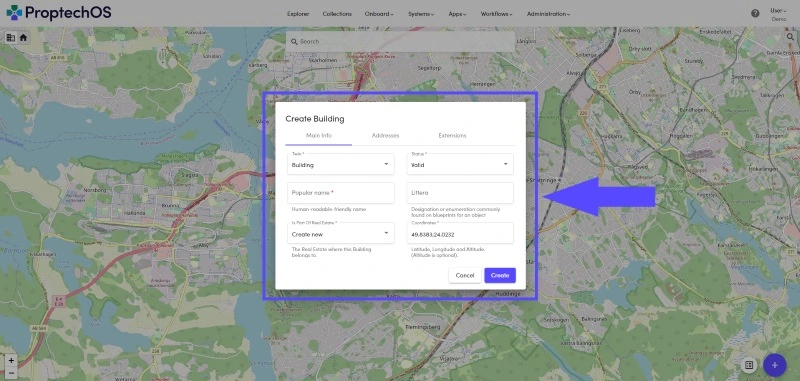Click the buildings view icon
Screen dimensions: 800x381
[x=11, y=37]
